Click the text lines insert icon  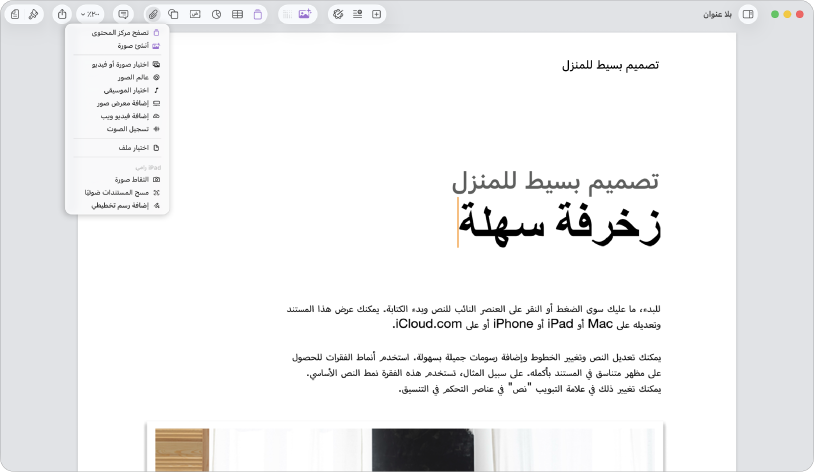point(357,15)
